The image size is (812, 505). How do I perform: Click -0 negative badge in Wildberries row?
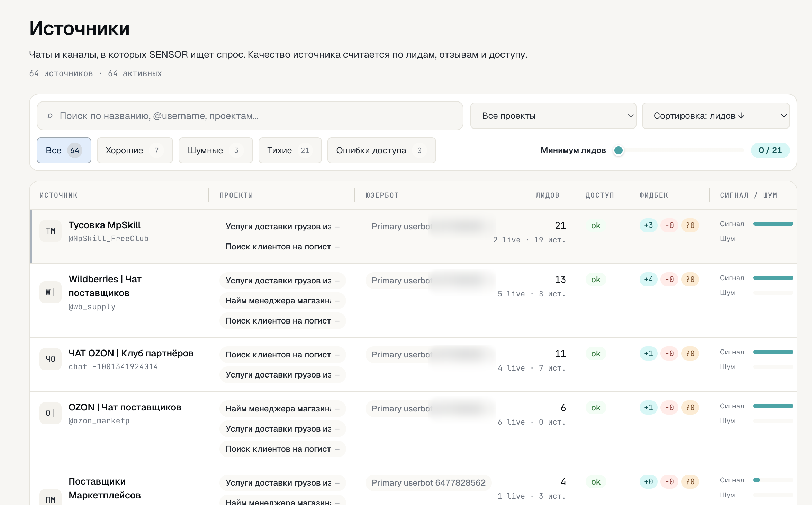[669, 280]
